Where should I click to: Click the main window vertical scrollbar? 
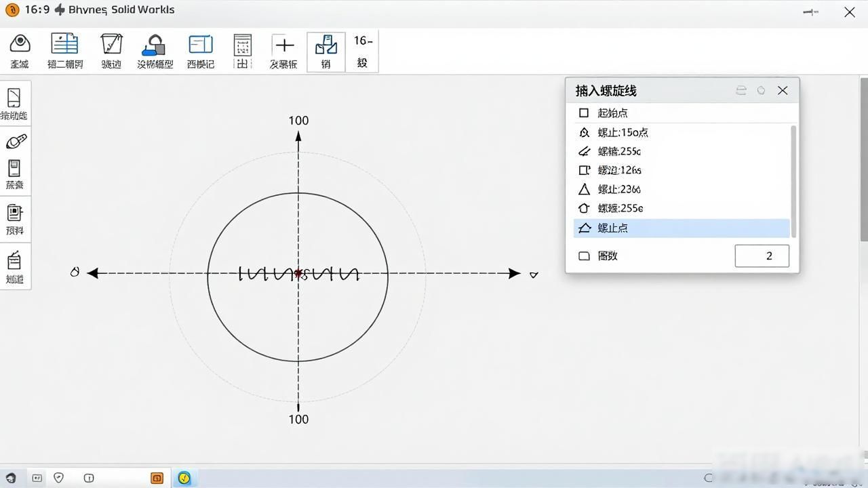(864, 159)
